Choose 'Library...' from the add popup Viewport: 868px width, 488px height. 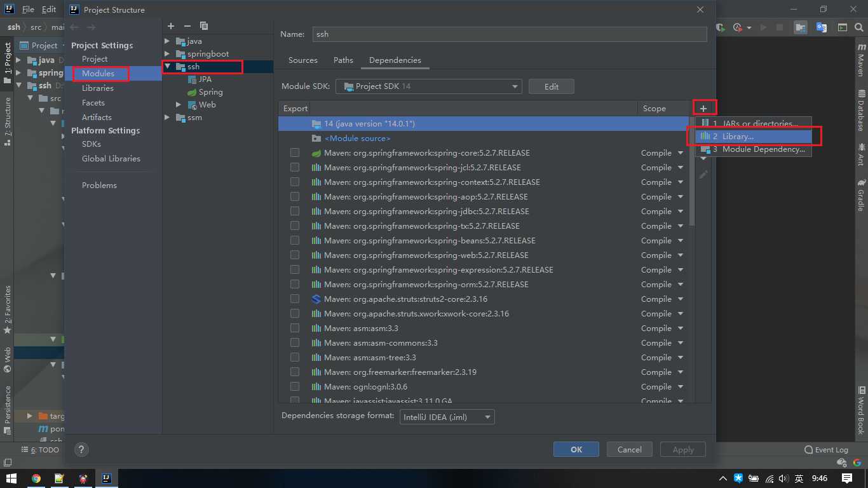pyautogui.click(x=754, y=136)
